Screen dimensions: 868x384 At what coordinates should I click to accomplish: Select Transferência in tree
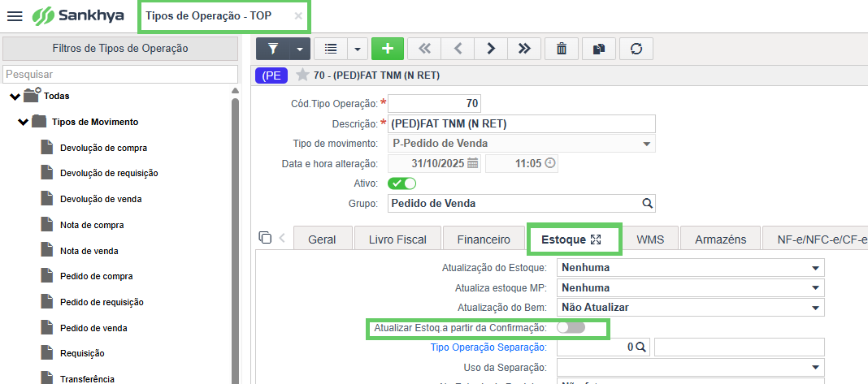tap(88, 379)
